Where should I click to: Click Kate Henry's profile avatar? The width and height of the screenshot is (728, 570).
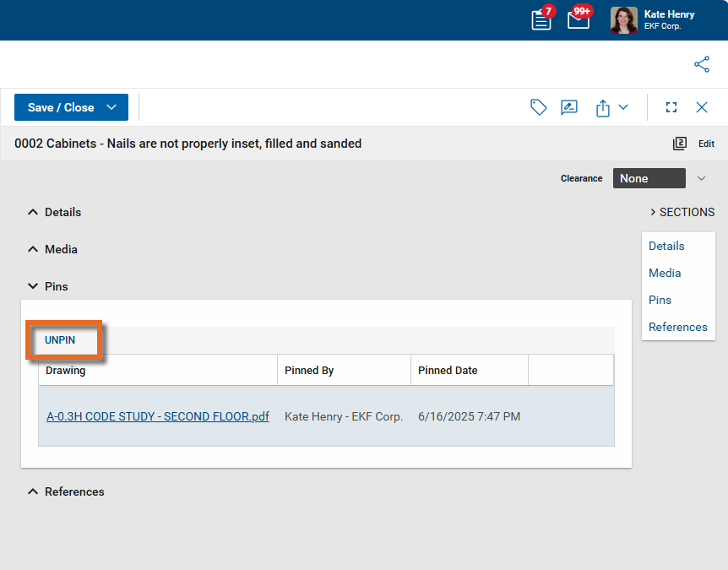(624, 20)
